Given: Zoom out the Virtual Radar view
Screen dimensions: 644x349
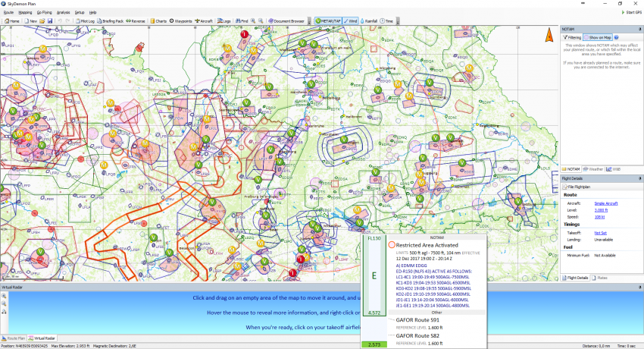Looking at the screenshot, I should 4,303.
